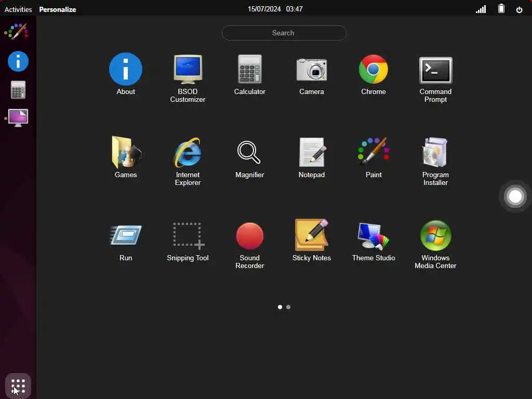The image size is (532, 399).
Task: Click the Activities button
Action: (18, 9)
